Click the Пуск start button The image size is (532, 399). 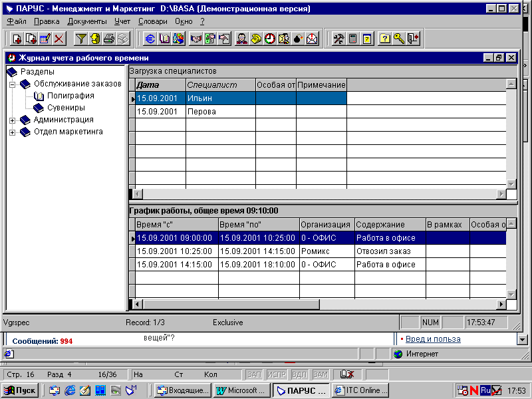tap(21, 390)
